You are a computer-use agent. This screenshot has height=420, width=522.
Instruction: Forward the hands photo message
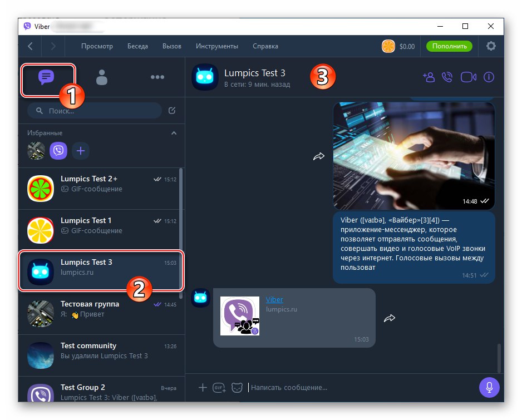(318, 156)
